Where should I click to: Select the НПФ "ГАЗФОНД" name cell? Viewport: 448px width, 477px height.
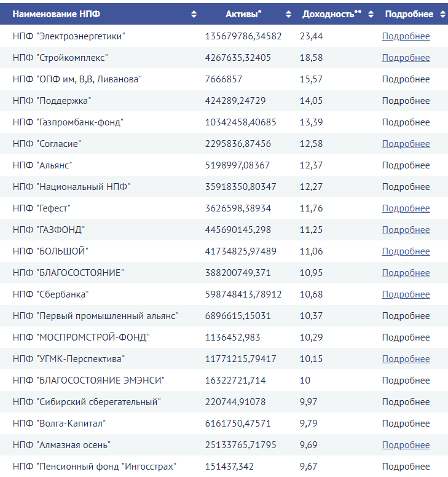(x=49, y=230)
